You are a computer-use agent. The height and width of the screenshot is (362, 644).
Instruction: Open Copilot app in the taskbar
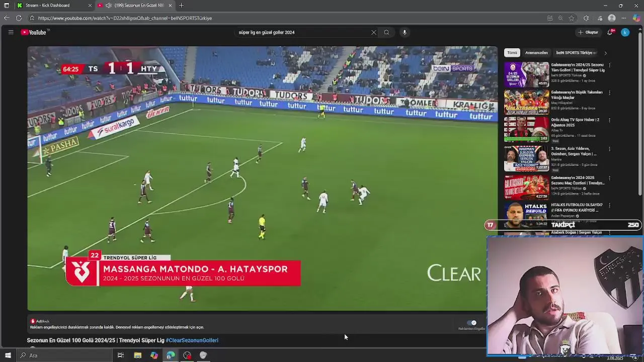[x=154, y=355]
